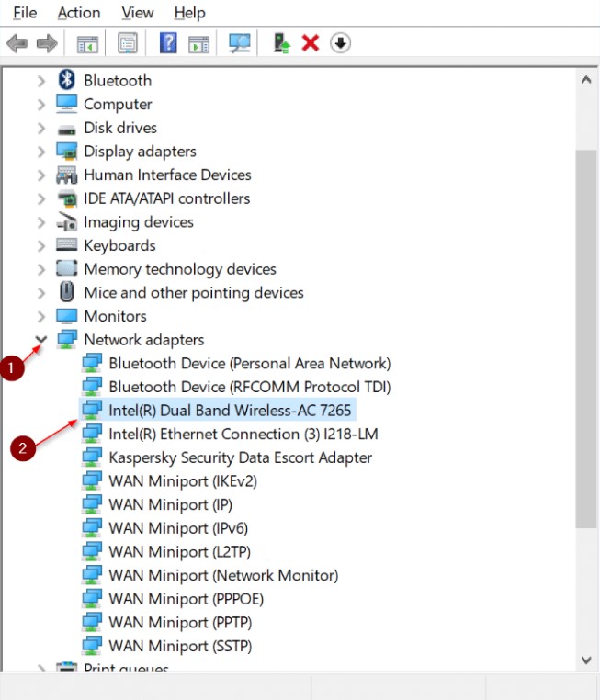Collapse the Network adapters node
600x700 pixels.
pos(41,339)
